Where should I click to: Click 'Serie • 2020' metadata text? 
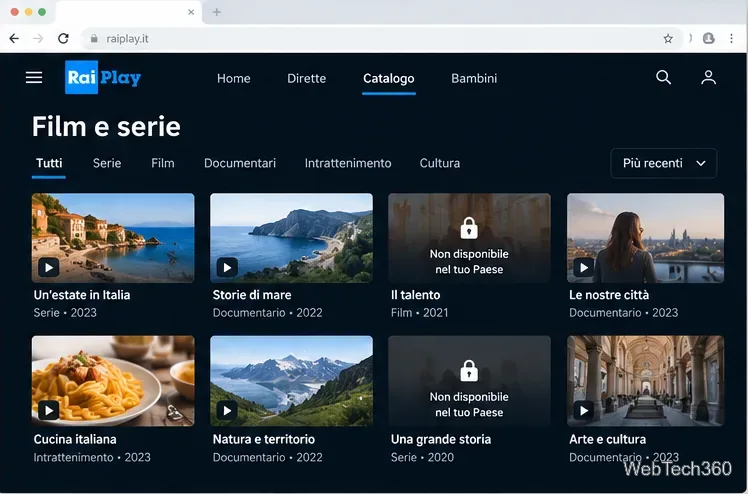pyautogui.click(x=422, y=457)
